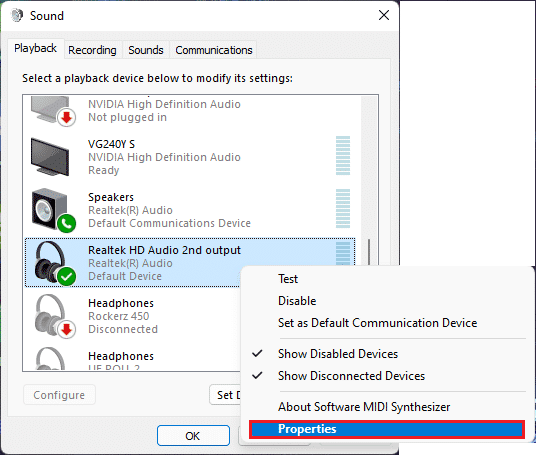Click the Speakers Realtek device icon

click(x=53, y=210)
